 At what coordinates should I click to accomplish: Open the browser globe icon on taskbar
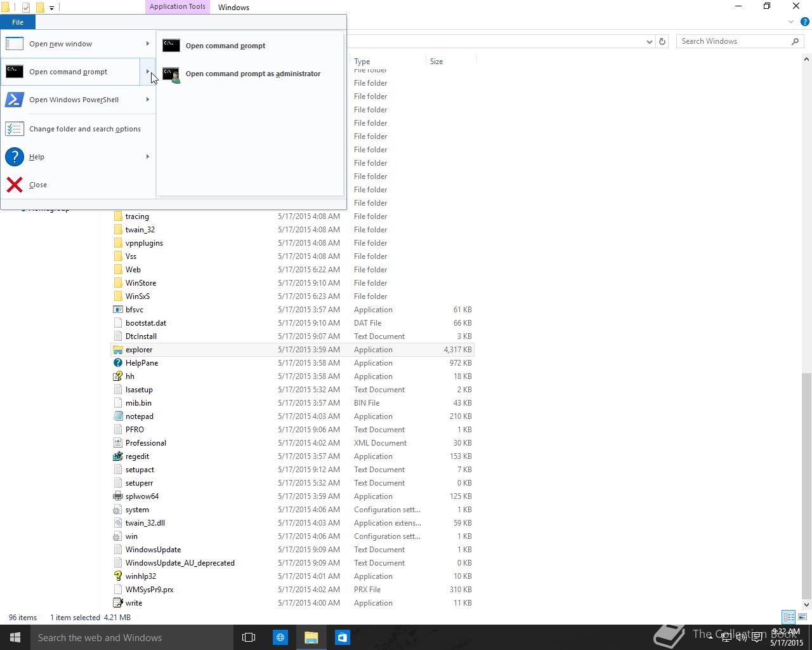pyautogui.click(x=280, y=637)
